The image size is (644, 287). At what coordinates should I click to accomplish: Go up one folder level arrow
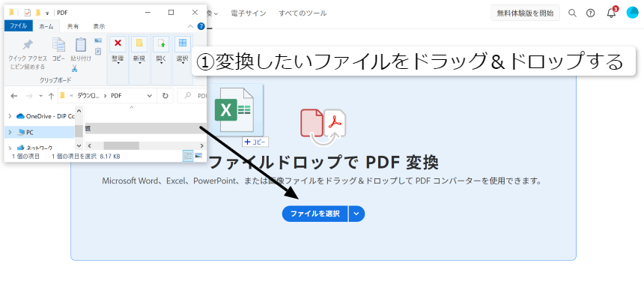[x=51, y=96]
